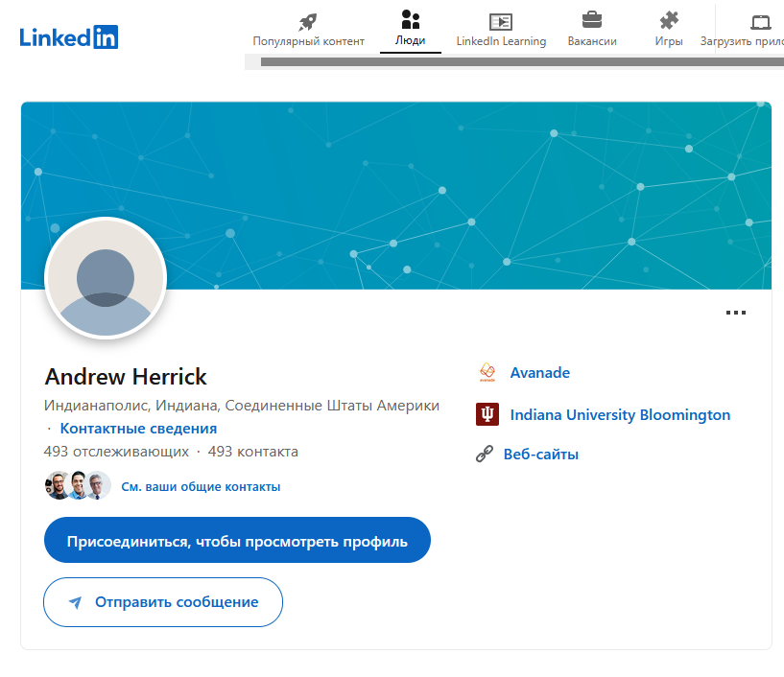Screen dimensions: 784x677
Task: Open Контактные сведения link
Action: [138, 429]
